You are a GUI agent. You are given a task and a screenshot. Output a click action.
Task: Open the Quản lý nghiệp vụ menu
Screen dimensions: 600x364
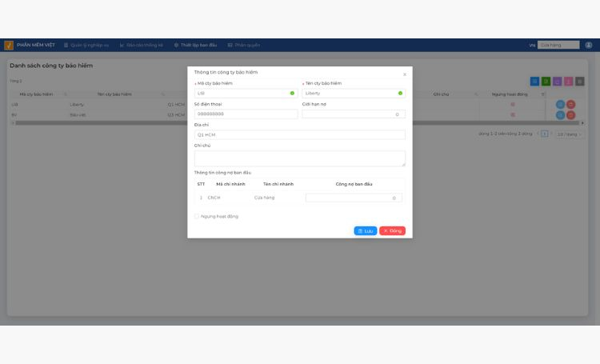(x=86, y=45)
